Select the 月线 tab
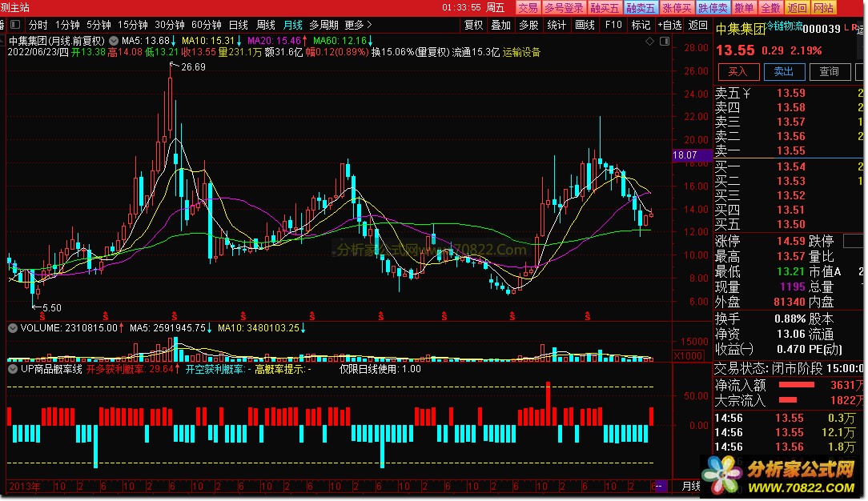Image resolution: width=868 pixels, height=501 pixels. tap(293, 25)
